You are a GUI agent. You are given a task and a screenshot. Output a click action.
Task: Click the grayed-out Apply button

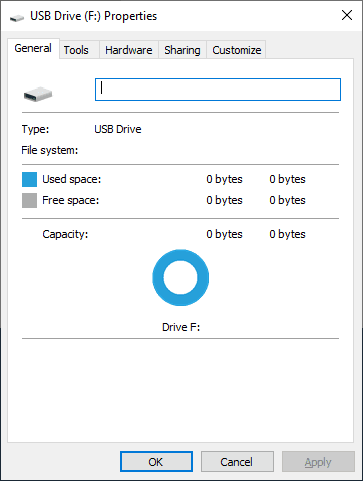[x=318, y=462]
